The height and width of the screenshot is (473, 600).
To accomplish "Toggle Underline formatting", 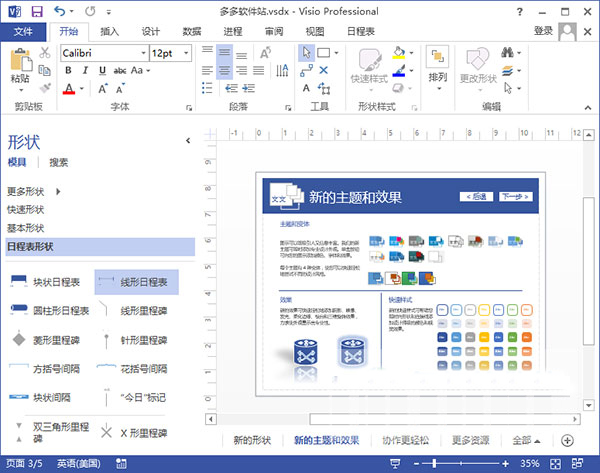I will click(x=102, y=70).
